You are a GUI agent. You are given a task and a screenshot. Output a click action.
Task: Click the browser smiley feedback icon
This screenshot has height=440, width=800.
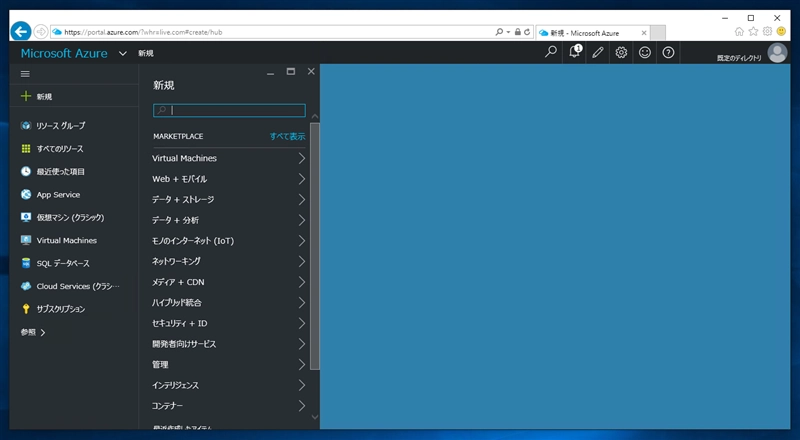pos(781,32)
